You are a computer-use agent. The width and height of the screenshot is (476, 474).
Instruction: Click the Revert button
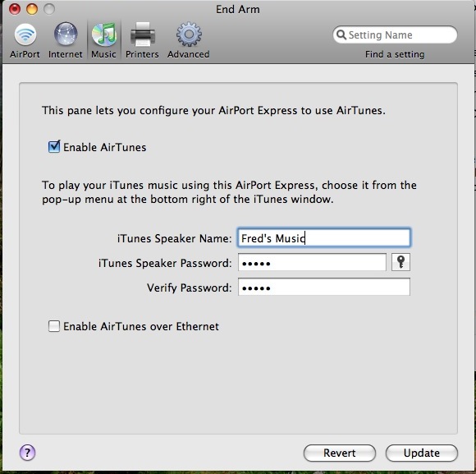pos(340,453)
